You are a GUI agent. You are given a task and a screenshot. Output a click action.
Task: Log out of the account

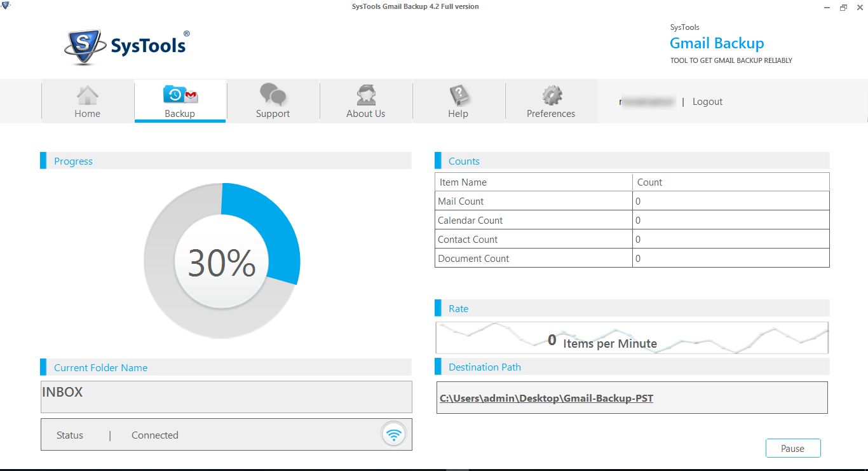pos(708,102)
